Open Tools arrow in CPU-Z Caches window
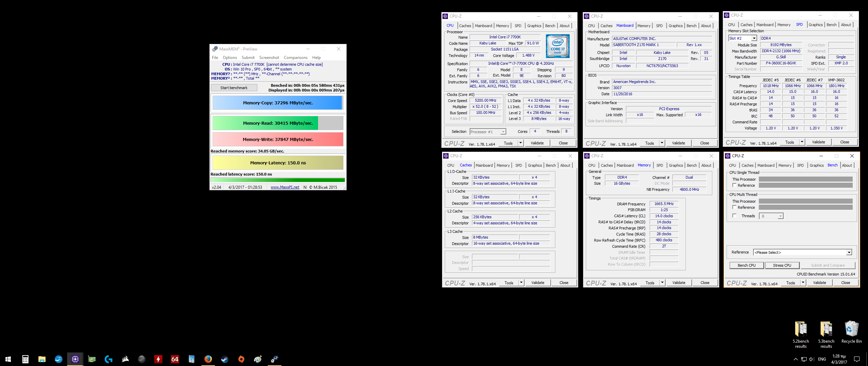The image size is (868, 366). pyautogui.click(x=521, y=283)
